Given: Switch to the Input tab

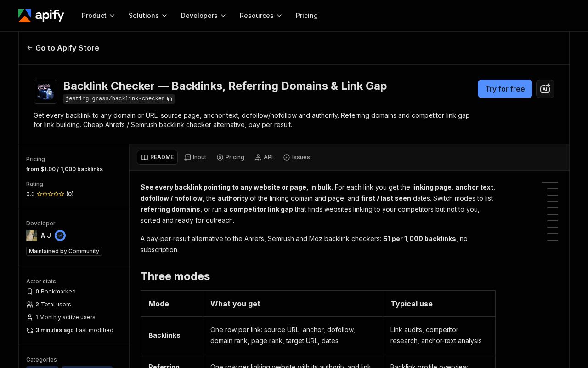Looking at the screenshot, I should (195, 157).
